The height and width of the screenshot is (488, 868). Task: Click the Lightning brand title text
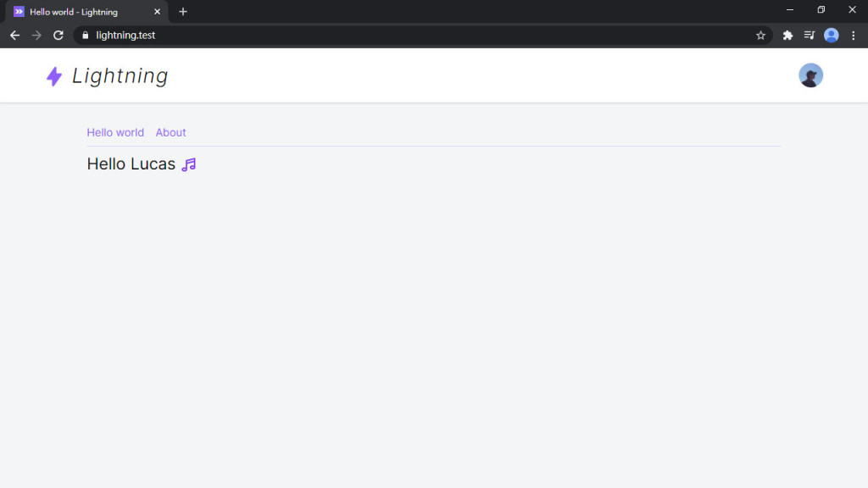tap(120, 75)
